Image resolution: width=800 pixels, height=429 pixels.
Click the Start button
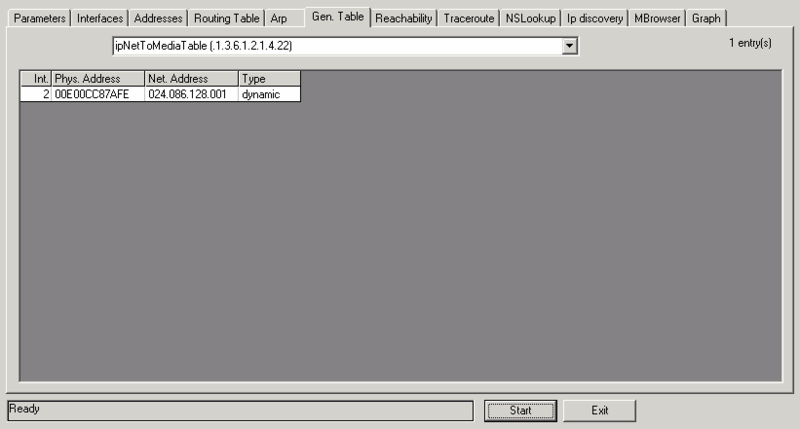[x=520, y=411]
